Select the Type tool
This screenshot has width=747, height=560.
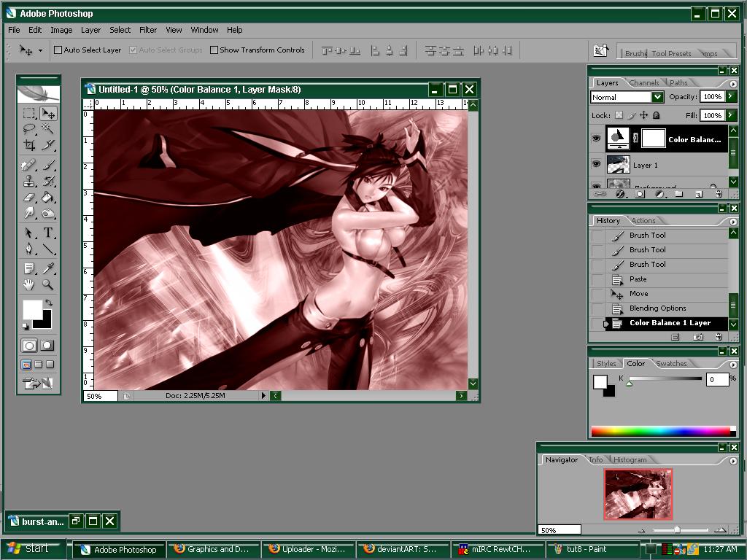click(47, 233)
